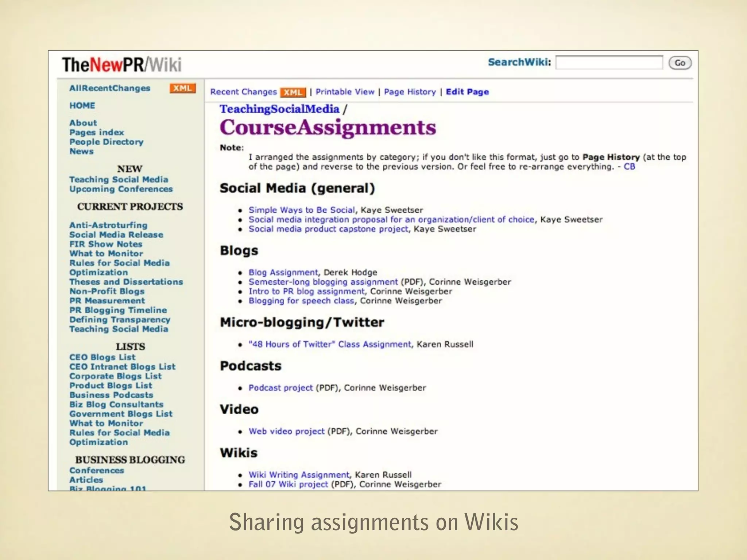
Task: Click the SearchWiki text field
Action: [x=609, y=62]
